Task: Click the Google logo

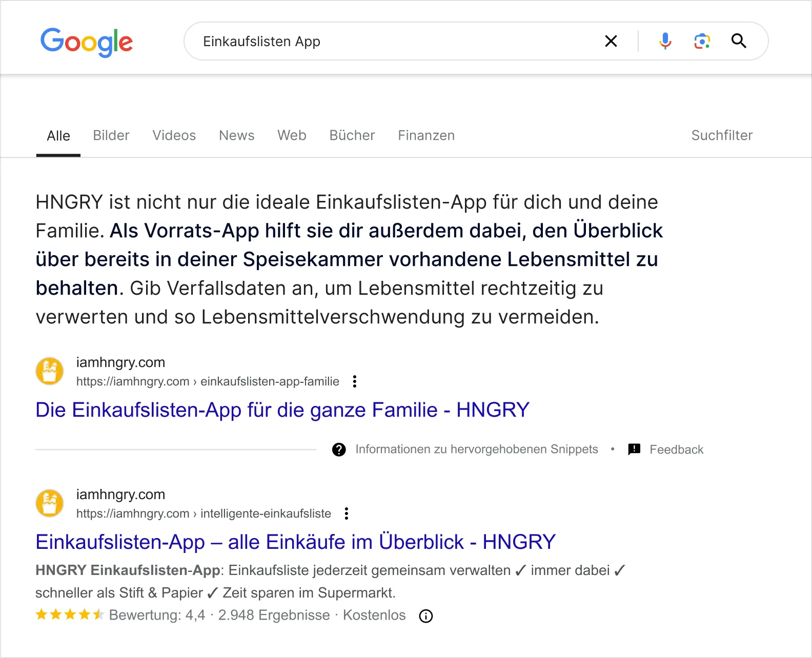Action: (87, 42)
